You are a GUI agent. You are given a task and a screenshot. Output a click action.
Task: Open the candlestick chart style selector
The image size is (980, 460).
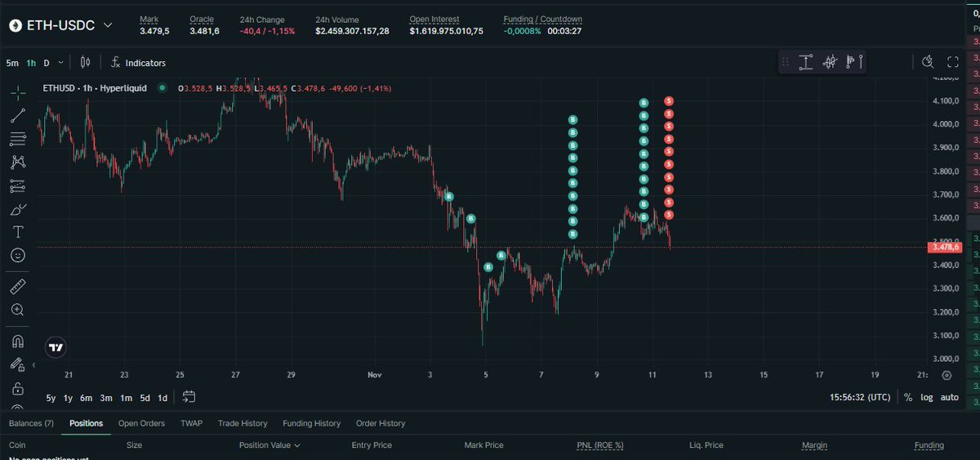(x=86, y=62)
